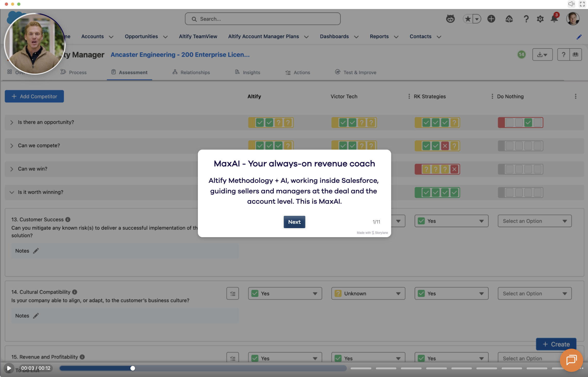
Task: Click the green 14 badge indicator
Action: coord(522,54)
